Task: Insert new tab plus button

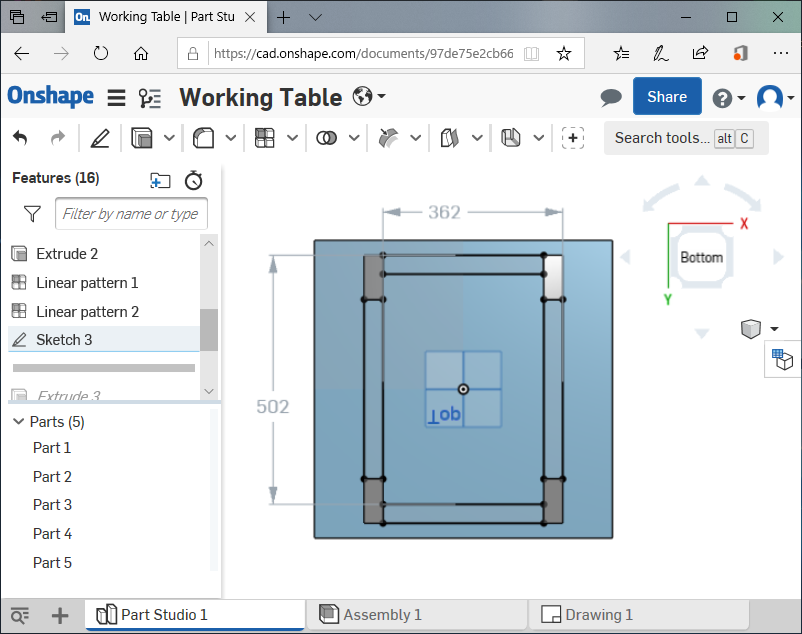Action: [x=60, y=616]
